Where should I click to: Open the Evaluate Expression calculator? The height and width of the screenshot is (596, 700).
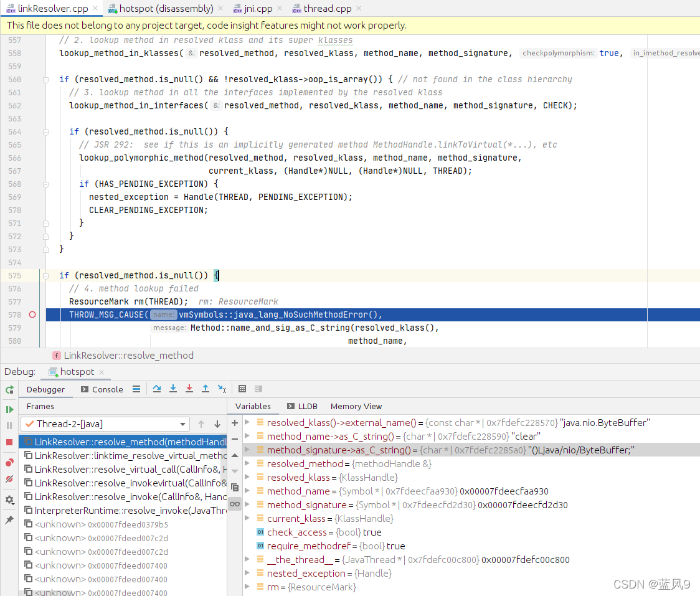(242, 388)
